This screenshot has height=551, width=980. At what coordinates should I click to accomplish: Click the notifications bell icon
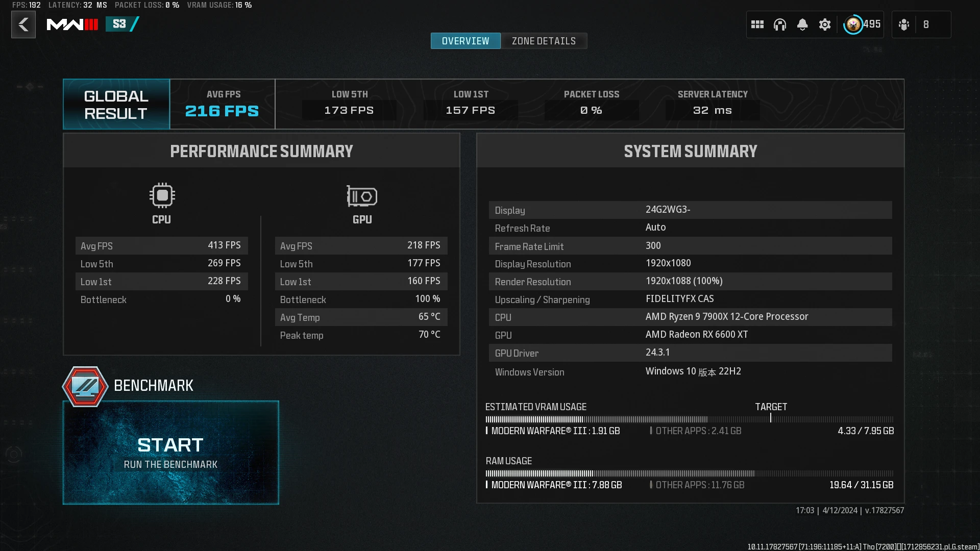[802, 24]
